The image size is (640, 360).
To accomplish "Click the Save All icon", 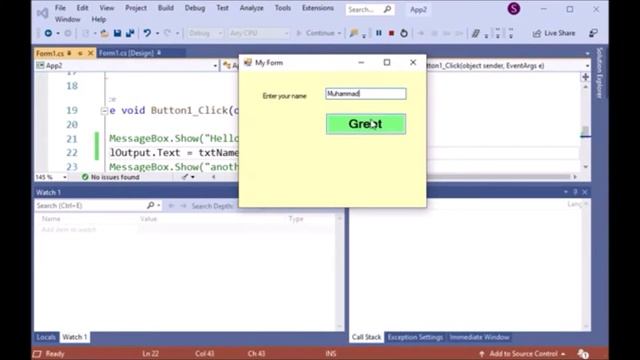I will pos(130,33).
